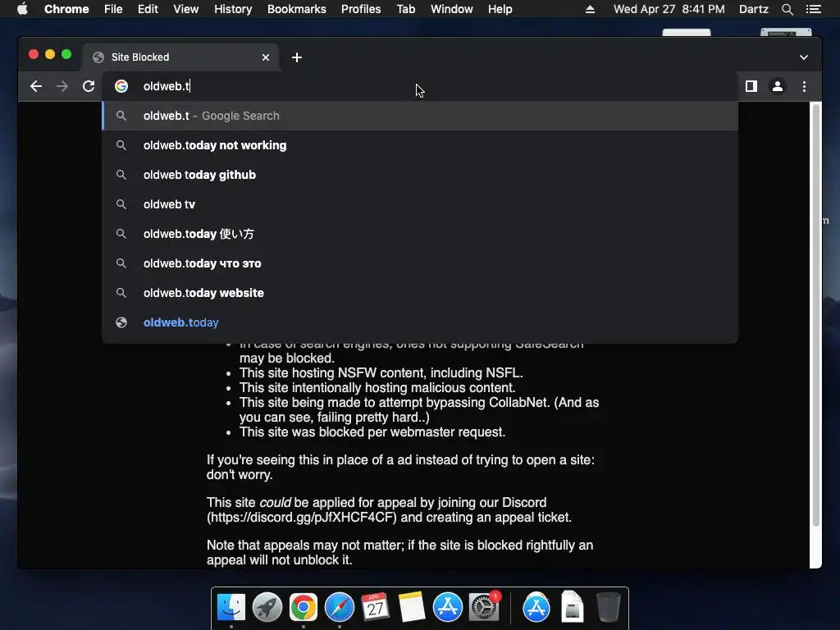Open the Trash from the Dock

click(608, 607)
